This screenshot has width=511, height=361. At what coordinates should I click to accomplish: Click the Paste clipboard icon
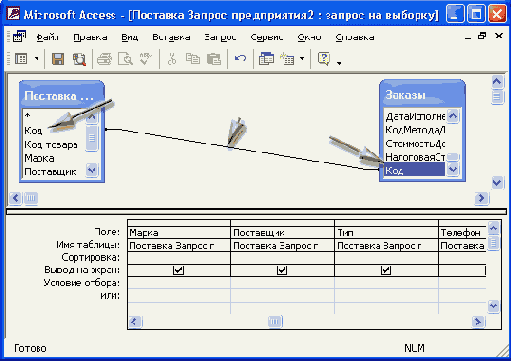pyautogui.click(x=214, y=59)
